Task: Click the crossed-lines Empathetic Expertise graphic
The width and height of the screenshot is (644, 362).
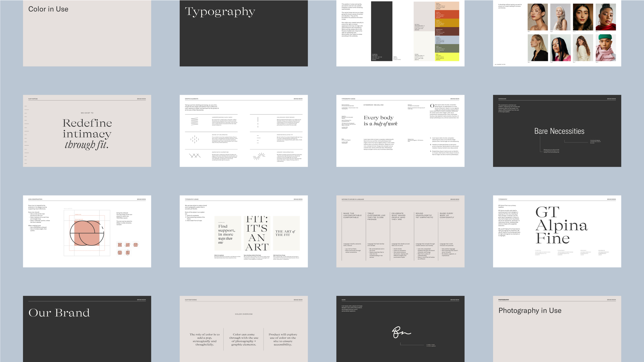Action: [x=195, y=156]
